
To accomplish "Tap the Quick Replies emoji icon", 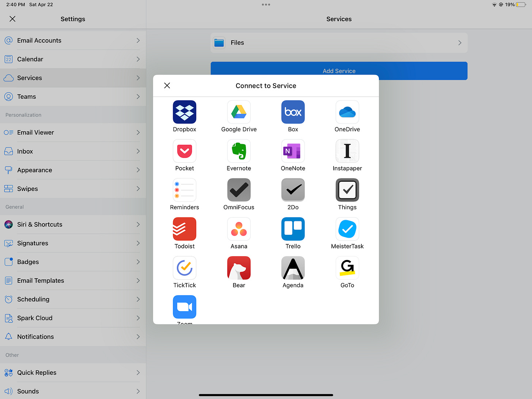I will (x=9, y=372).
